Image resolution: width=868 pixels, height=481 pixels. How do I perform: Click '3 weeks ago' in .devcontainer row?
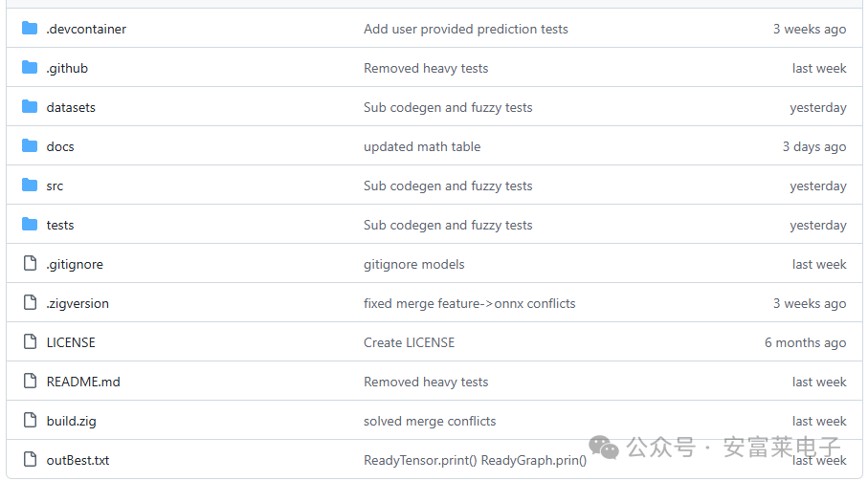point(810,30)
